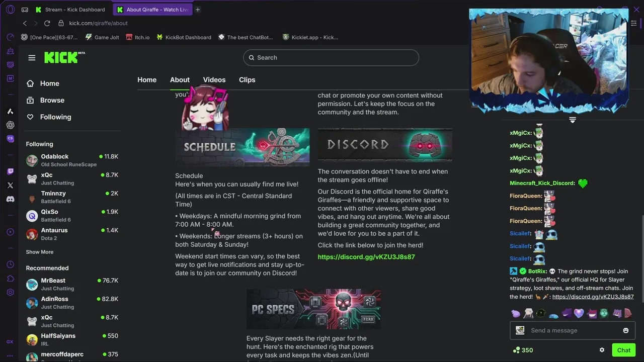Open the three-dot sidebar more menu
Viewport: 644px width, 362px height.
pos(10,355)
